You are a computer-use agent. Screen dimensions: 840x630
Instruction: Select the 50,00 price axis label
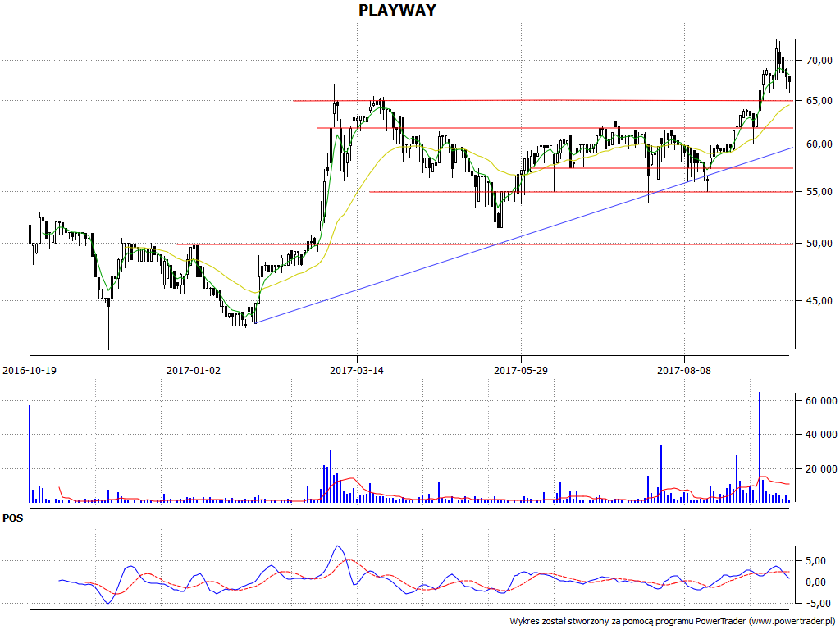click(x=819, y=244)
